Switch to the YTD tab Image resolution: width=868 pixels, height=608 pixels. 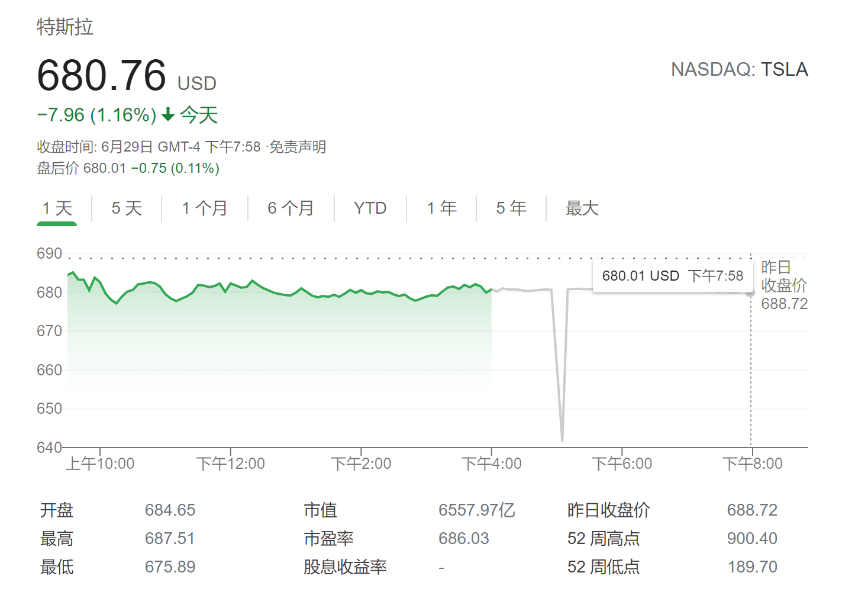[370, 208]
